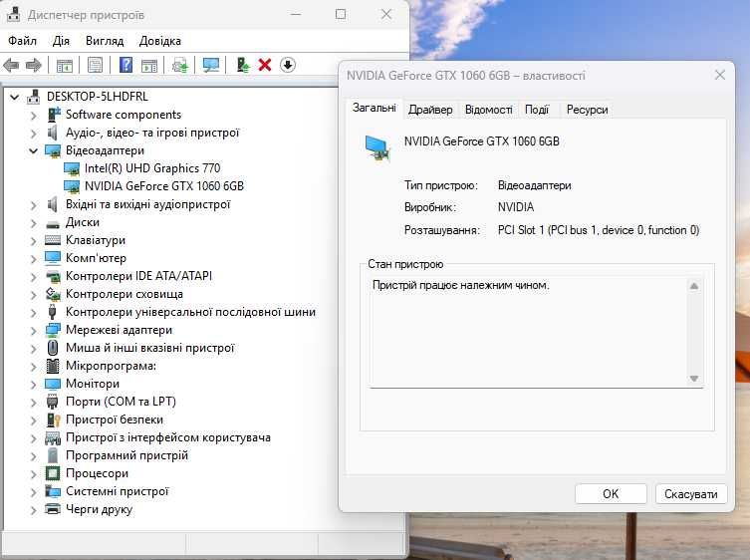
Task: Click the Пристрої безпеки icon
Action: point(53,420)
